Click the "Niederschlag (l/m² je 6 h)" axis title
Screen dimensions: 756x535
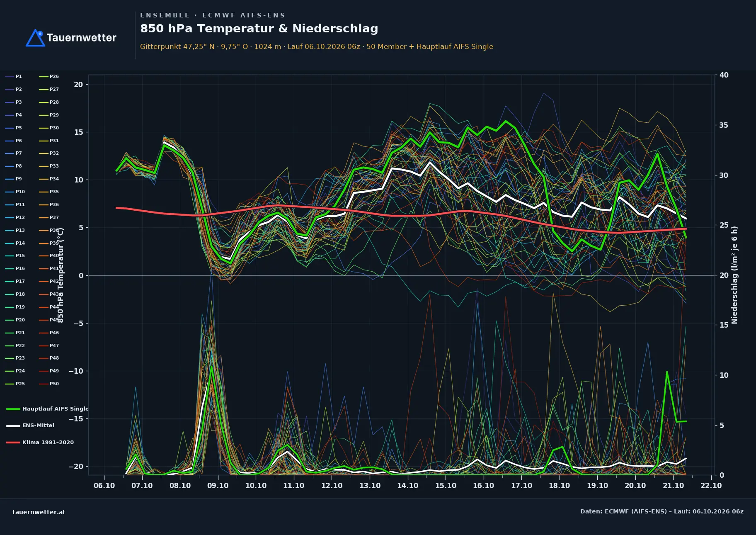point(735,275)
